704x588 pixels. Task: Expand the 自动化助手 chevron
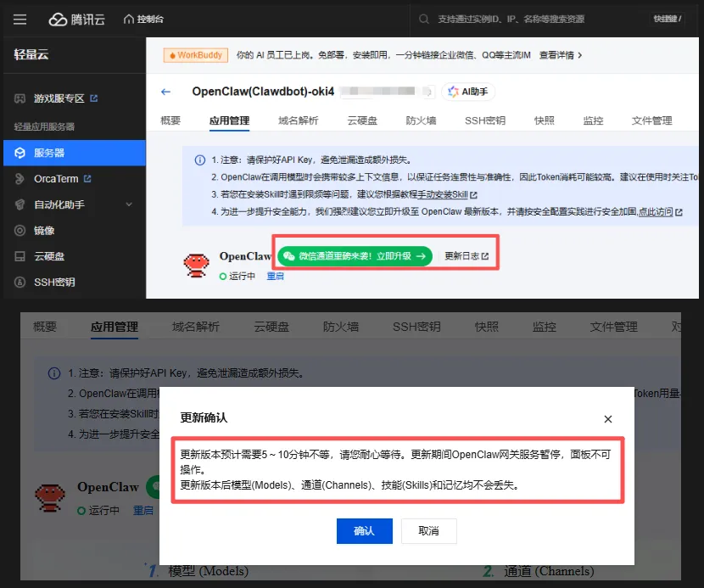point(129,204)
